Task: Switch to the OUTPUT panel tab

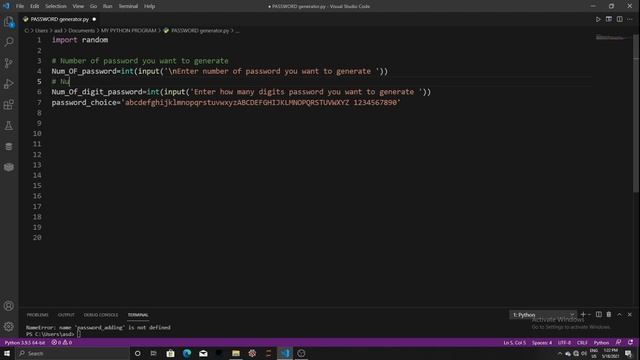Action: 66,315
